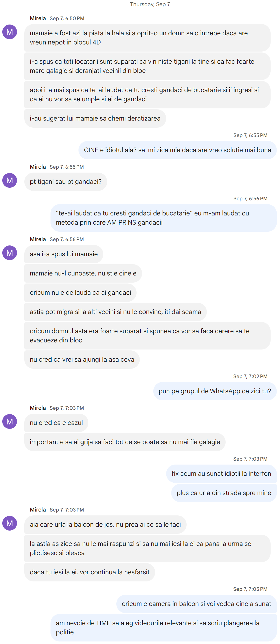The image size is (280, 644).
Task: Click the 'oricum nu e de lauda' message
Action: (x=80, y=292)
